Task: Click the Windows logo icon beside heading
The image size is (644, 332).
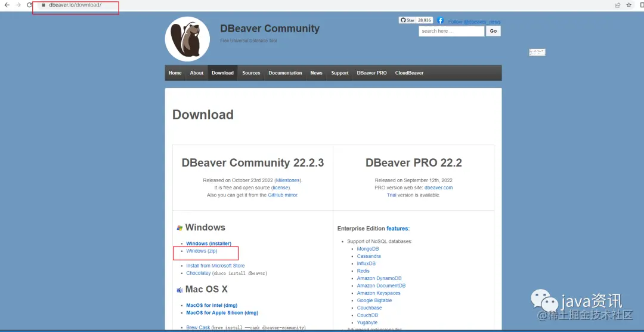Action: (x=179, y=228)
